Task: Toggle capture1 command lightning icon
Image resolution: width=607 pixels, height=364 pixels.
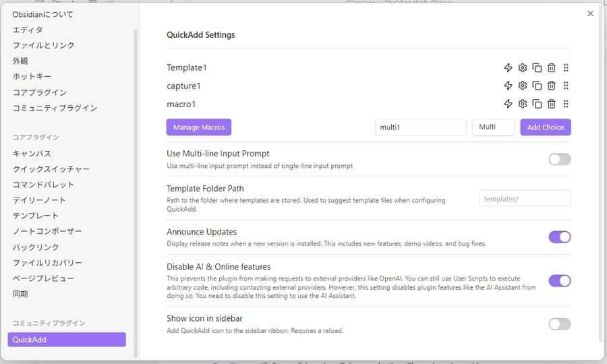Action: coord(508,86)
